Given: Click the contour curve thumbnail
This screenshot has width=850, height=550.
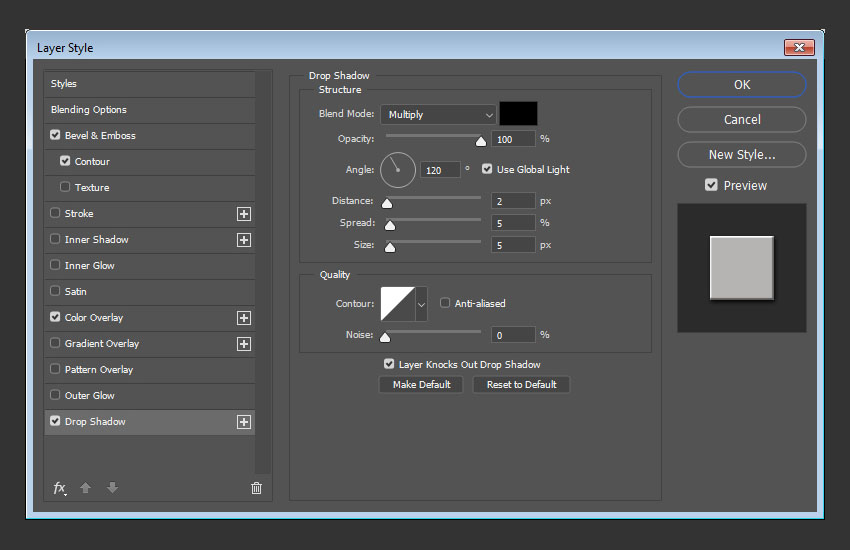Looking at the screenshot, I should point(398,304).
